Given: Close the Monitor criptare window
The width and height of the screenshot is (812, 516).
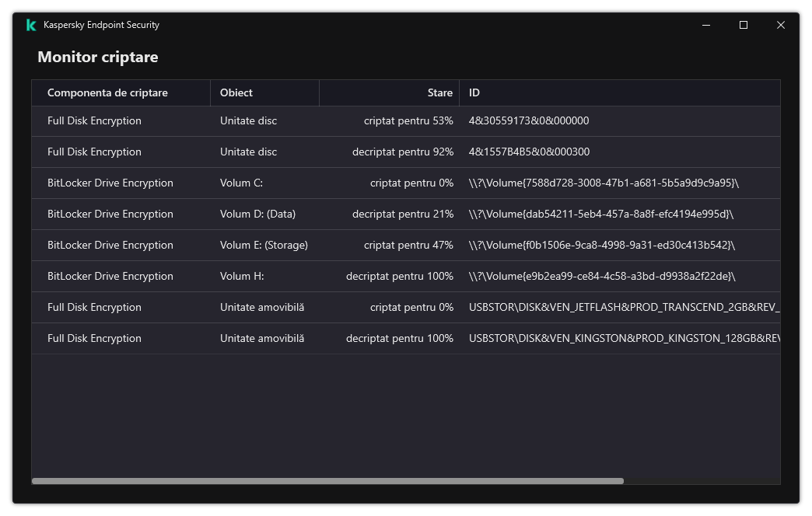Looking at the screenshot, I should pos(781,25).
